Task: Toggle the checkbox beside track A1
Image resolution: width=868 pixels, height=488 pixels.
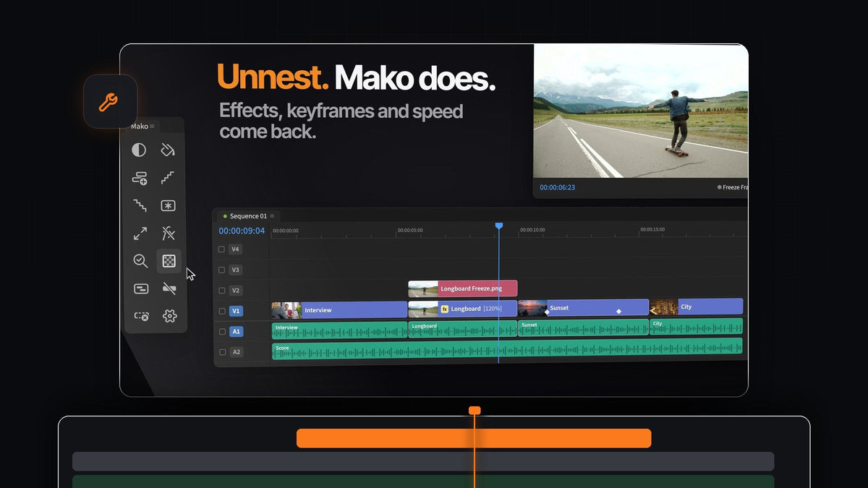Action: pos(222,332)
